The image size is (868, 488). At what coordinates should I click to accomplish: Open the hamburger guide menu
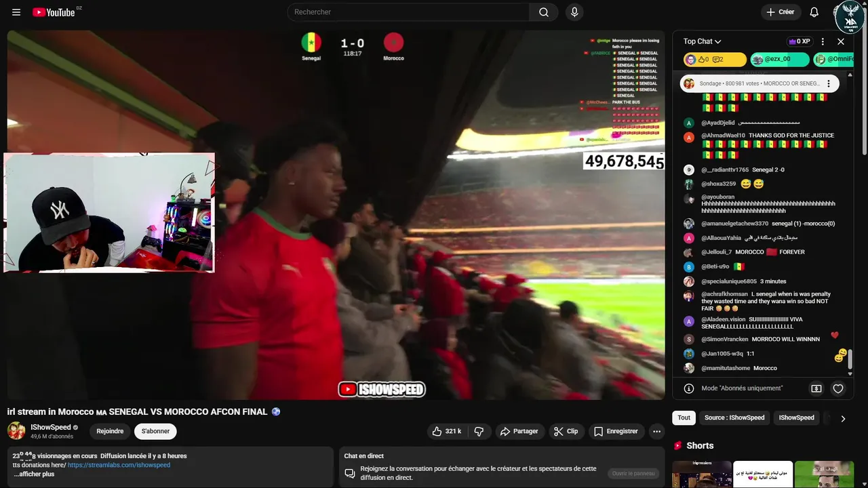(16, 12)
